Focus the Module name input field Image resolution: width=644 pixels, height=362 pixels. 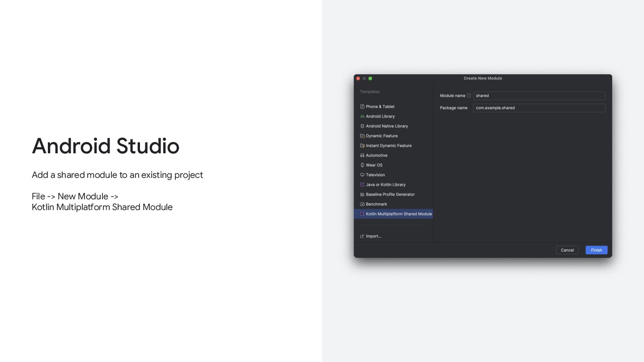(539, 96)
